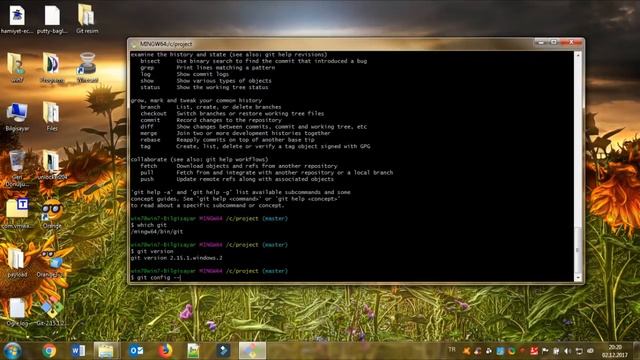Open File Explorer on the taskbar
The height and width of the screenshot is (360, 640).
106,351
